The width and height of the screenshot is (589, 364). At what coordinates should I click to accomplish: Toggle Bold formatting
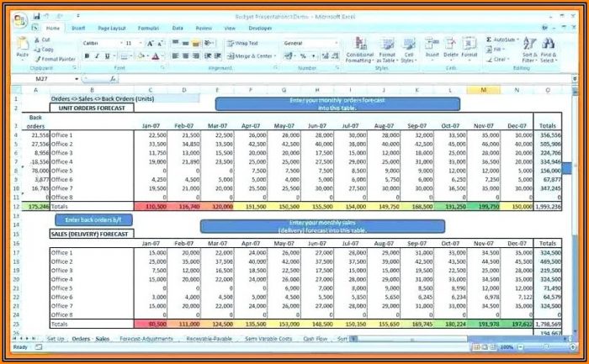[86, 56]
